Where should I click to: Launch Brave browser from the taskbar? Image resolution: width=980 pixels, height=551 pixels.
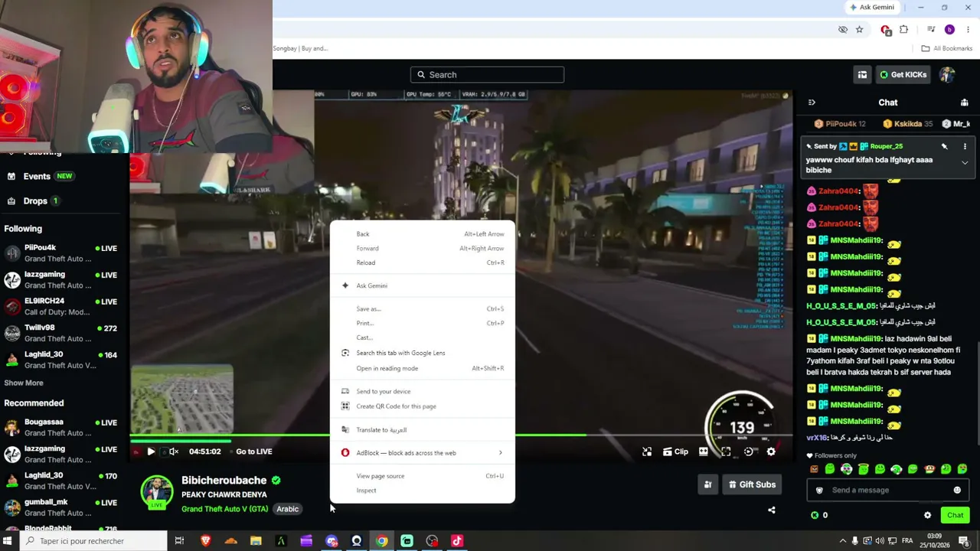205,541
